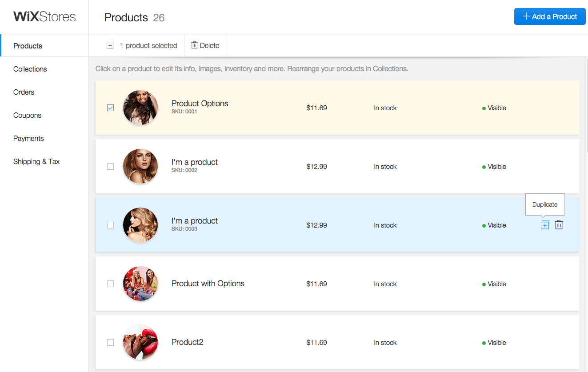Open the Coupons page
This screenshot has width=588, height=372.
pos(28,115)
